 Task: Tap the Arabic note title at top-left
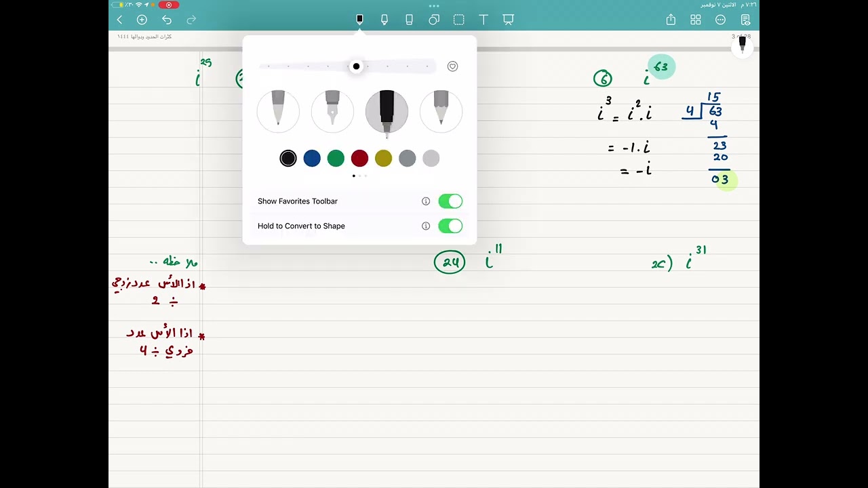click(x=144, y=37)
